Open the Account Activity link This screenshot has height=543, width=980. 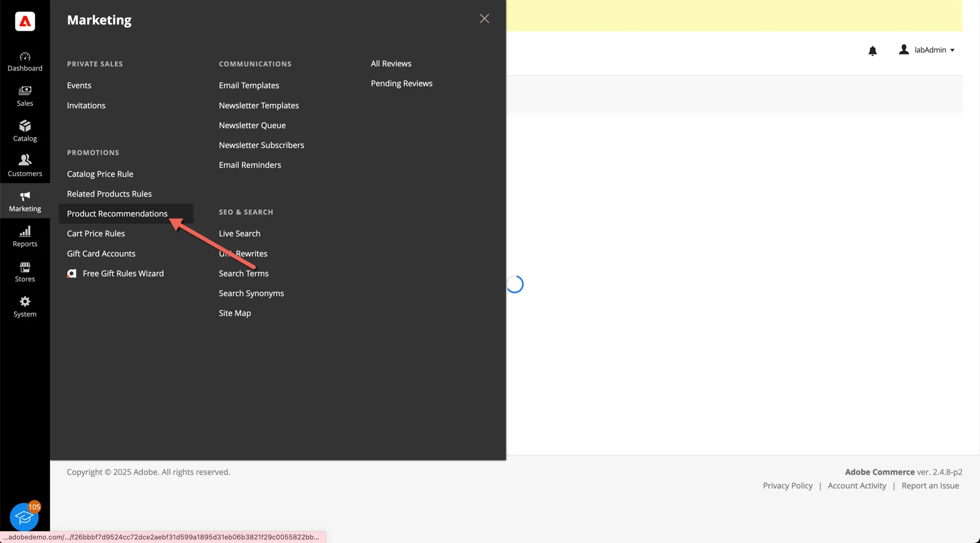click(857, 486)
